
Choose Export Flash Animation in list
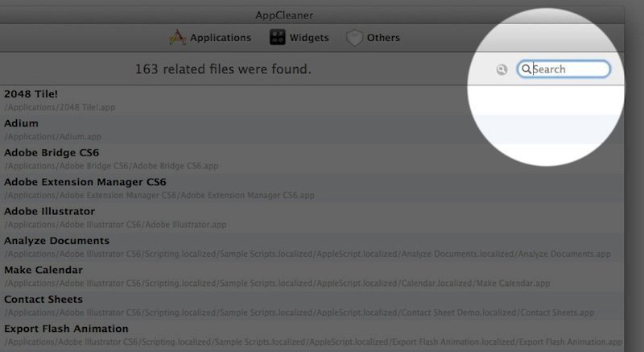click(66, 329)
